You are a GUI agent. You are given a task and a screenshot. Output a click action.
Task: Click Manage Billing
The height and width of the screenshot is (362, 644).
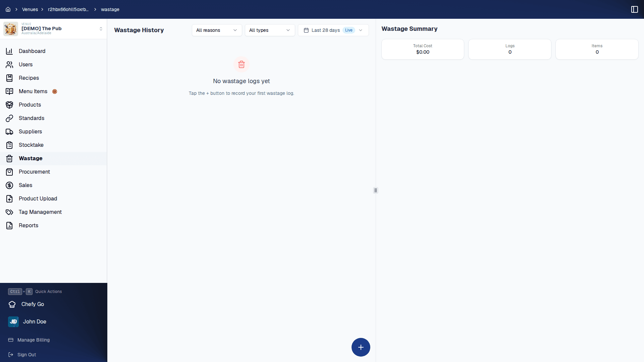pyautogui.click(x=34, y=340)
